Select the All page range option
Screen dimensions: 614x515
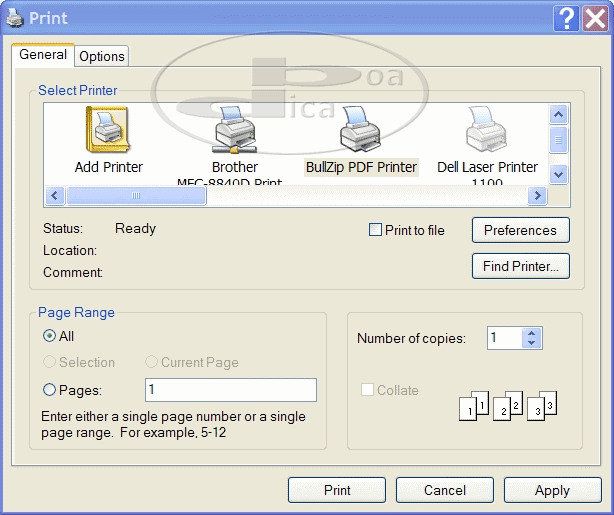(50, 337)
